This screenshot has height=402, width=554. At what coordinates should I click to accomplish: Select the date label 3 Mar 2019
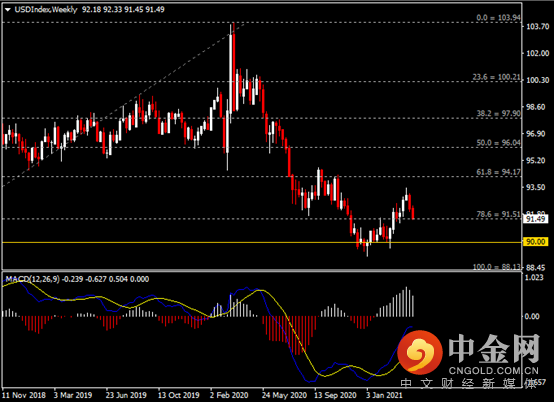coord(73,395)
